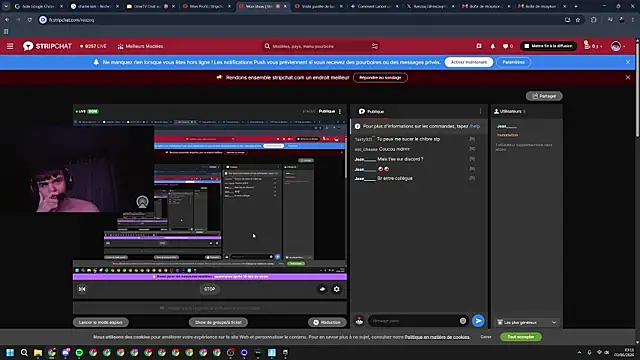Dismiss the survey banner

628,78
